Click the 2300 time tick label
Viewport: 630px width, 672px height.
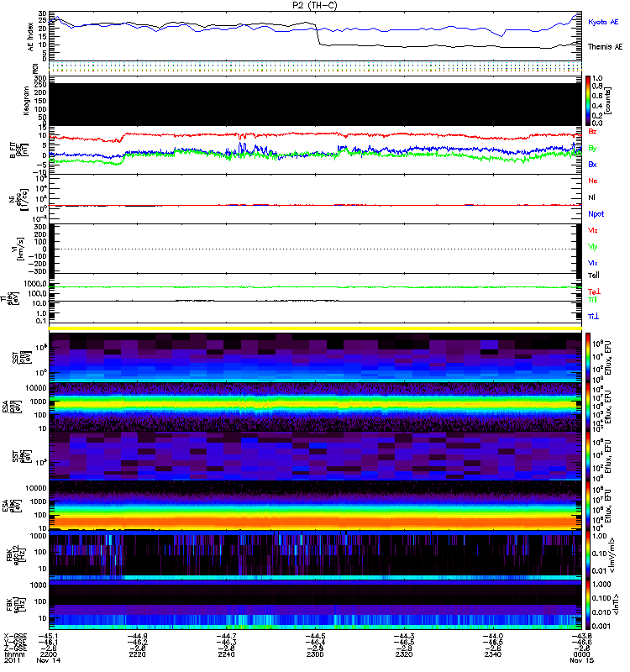point(313,654)
